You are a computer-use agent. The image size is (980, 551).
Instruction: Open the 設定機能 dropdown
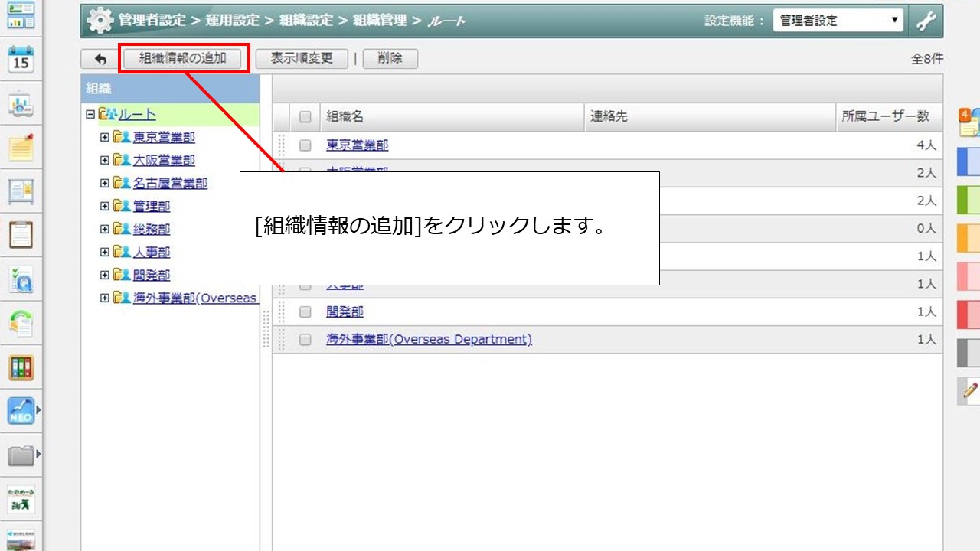tap(838, 21)
